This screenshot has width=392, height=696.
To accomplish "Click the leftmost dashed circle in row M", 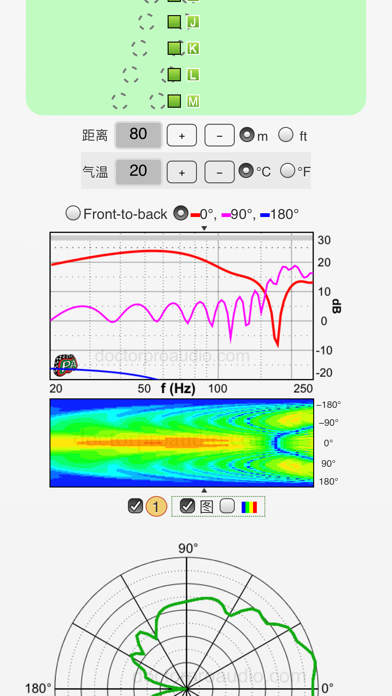I will 120,101.
